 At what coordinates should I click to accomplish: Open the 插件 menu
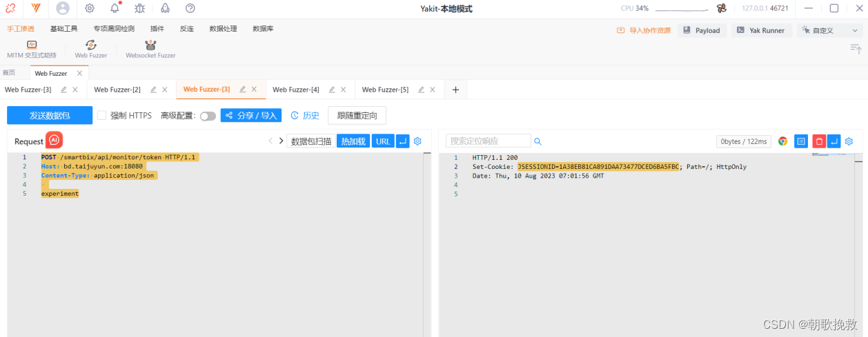(157, 29)
